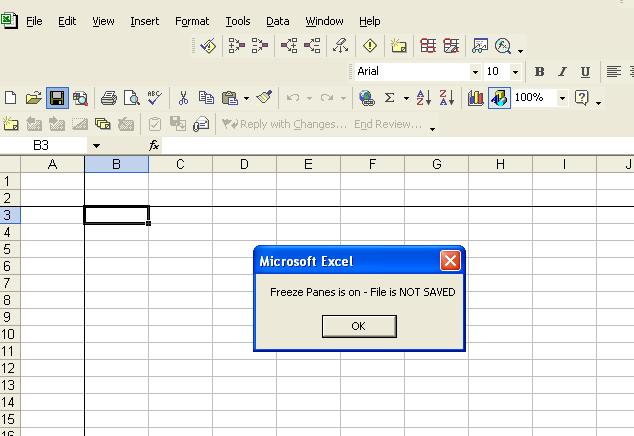Click the AutoSum sigma icon
The width and height of the screenshot is (634, 436).
389,98
